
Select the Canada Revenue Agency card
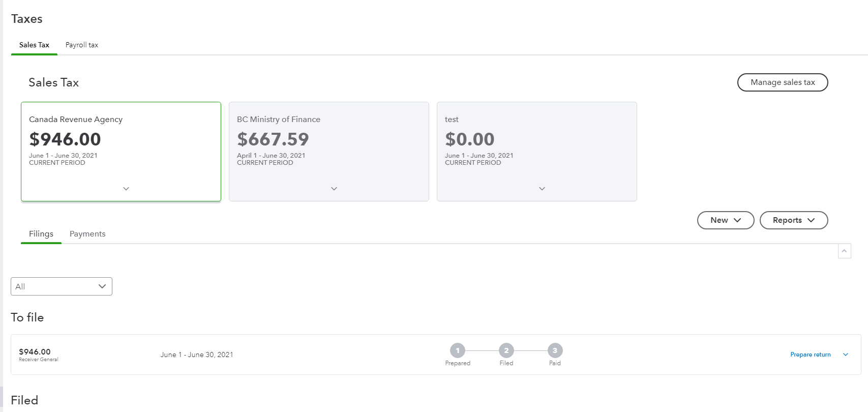[121, 142]
